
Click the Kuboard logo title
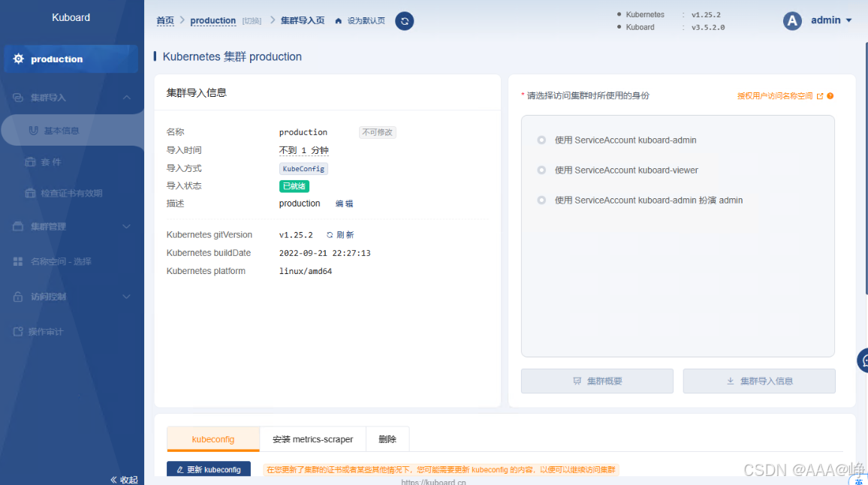[x=71, y=18]
